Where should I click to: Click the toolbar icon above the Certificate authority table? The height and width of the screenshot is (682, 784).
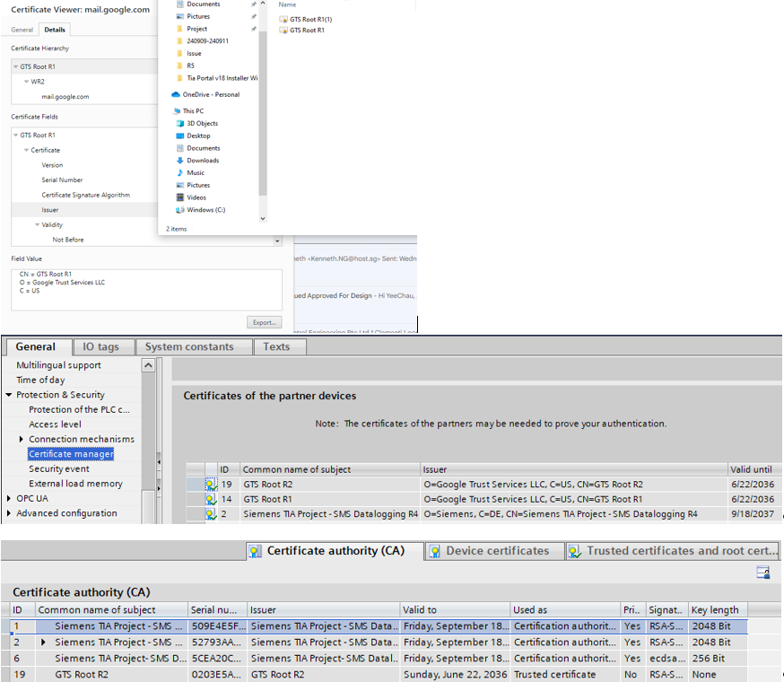click(763, 572)
